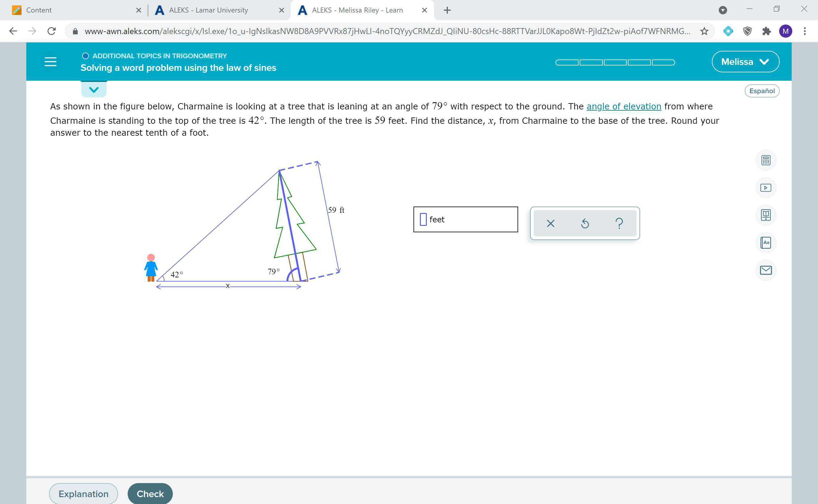Click the feet answer input box
The height and width of the screenshot is (504, 818).
[x=465, y=219]
